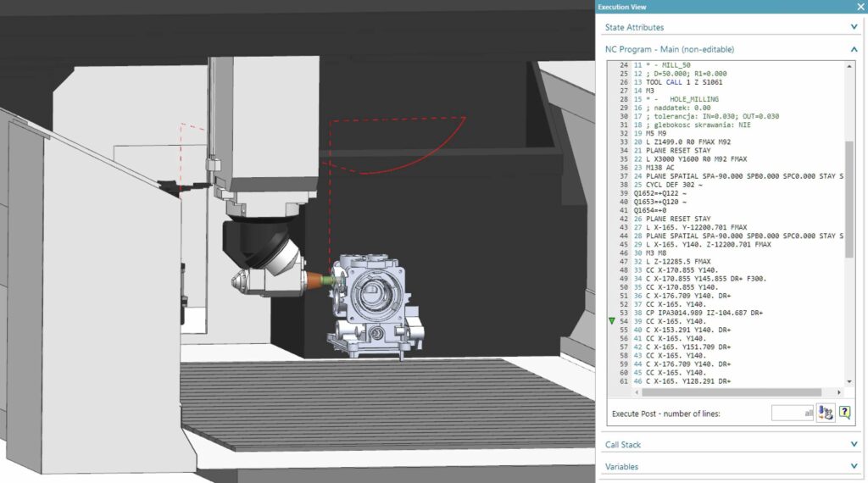
Task: Expand the State Attributes section
Action: click(854, 27)
